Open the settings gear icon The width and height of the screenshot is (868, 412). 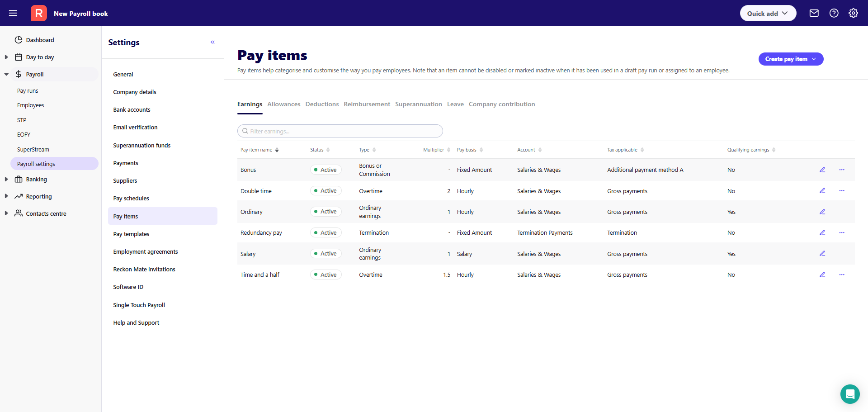(x=853, y=13)
